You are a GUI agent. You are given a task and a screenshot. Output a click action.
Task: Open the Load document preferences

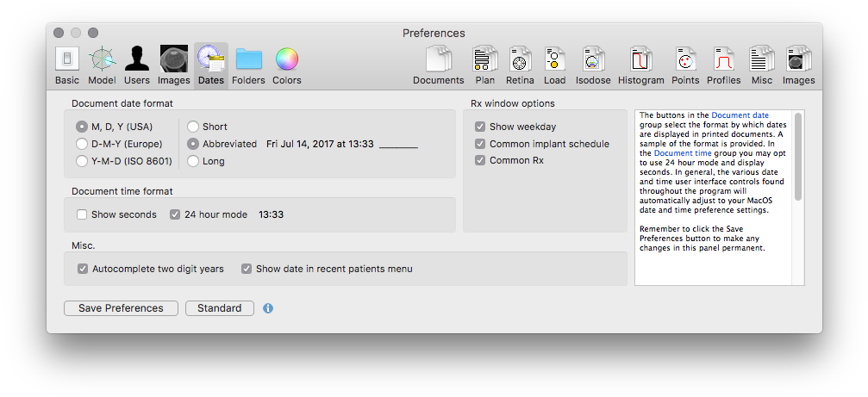click(555, 65)
